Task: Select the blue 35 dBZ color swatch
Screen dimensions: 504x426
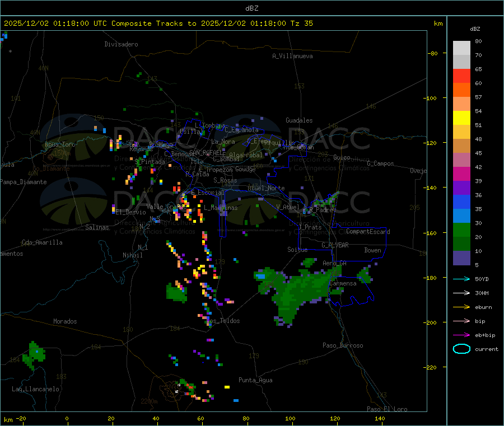Action: (461, 202)
